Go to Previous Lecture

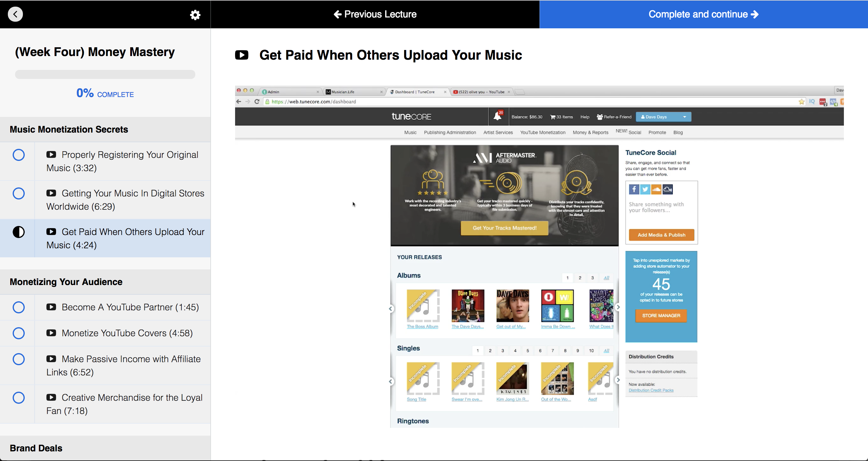coord(375,14)
